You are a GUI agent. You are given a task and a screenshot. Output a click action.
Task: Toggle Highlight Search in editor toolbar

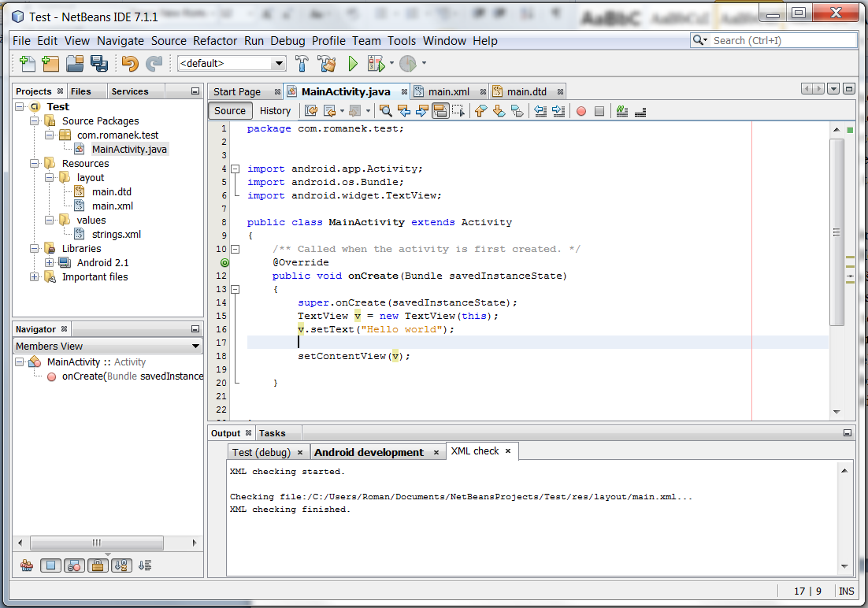(x=440, y=111)
